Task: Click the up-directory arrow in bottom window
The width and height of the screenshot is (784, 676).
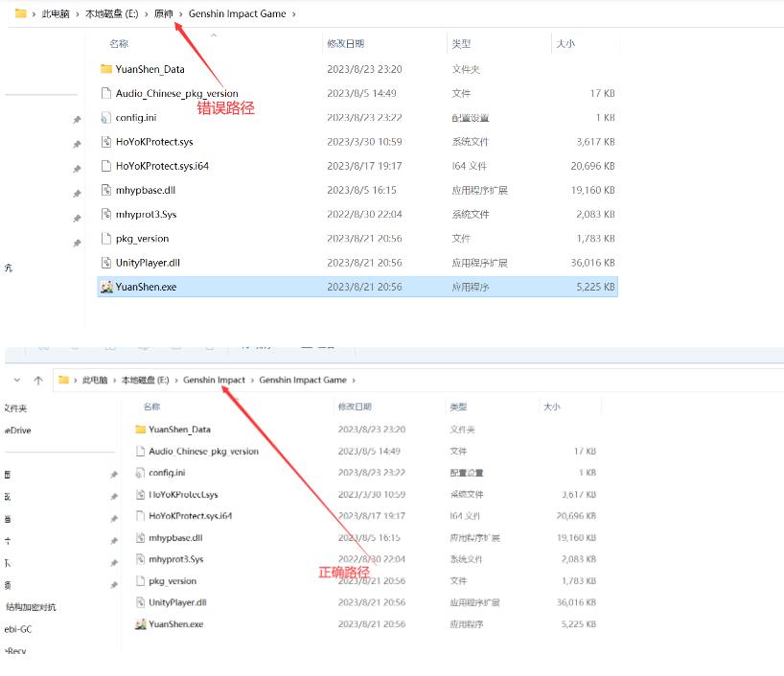Action: click(38, 381)
